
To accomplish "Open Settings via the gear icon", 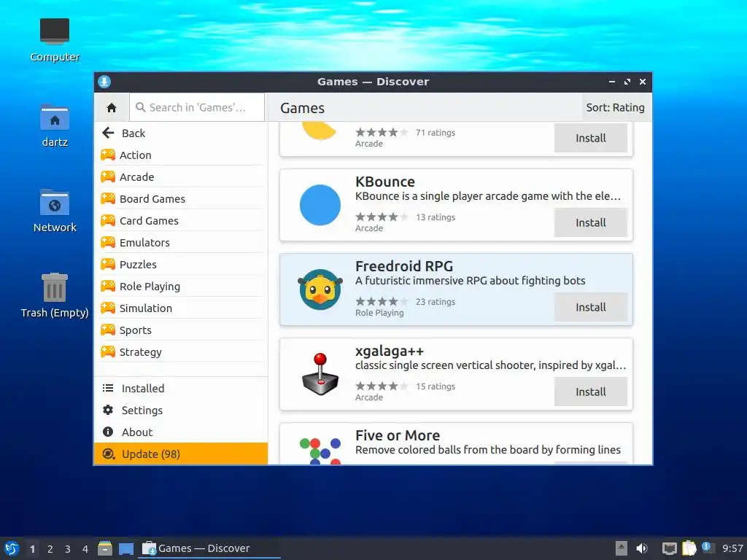I will point(108,410).
